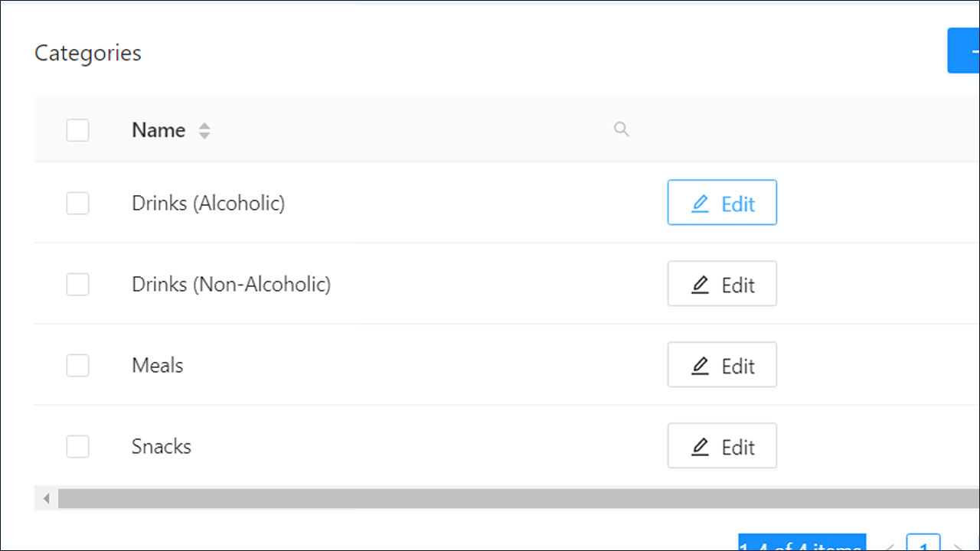
Task: Go to page 1 in pagination
Action: [x=923, y=543]
